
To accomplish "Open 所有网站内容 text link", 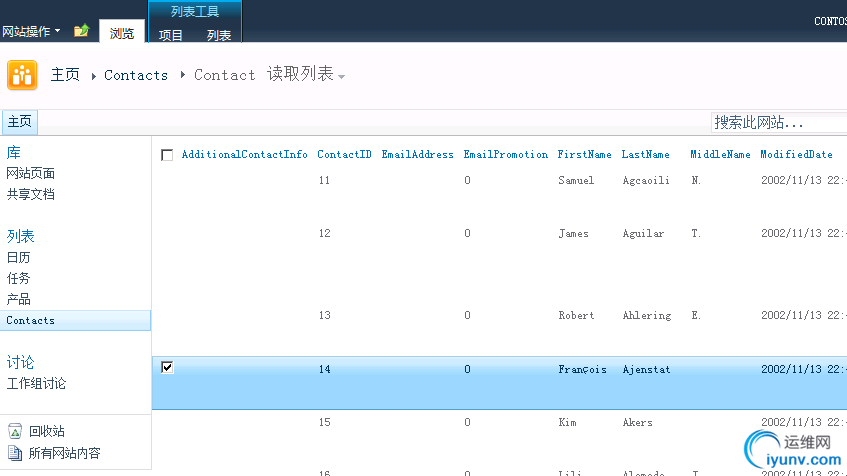I will click(65, 453).
